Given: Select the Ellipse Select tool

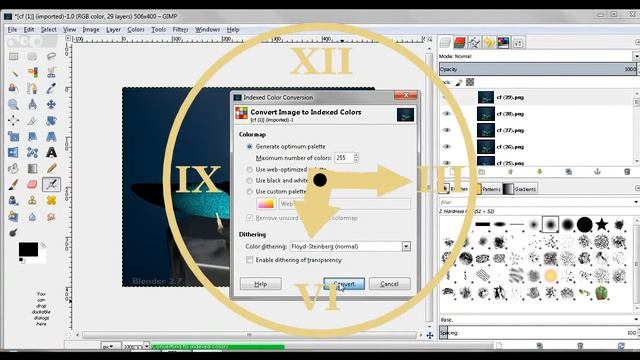Looking at the screenshot, I should pyautogui.click(x=32, y=56).
